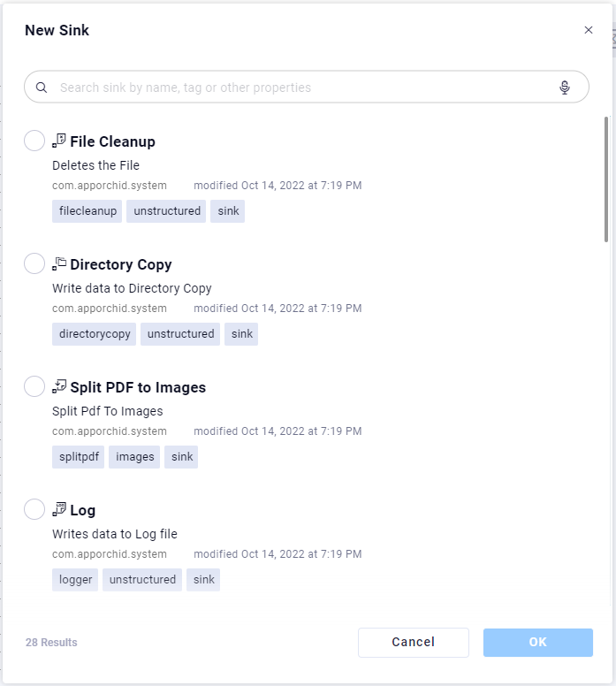The image size is (616, 686).
Task: Click the File Cleanup sink icon
Action: click(59, 141)
